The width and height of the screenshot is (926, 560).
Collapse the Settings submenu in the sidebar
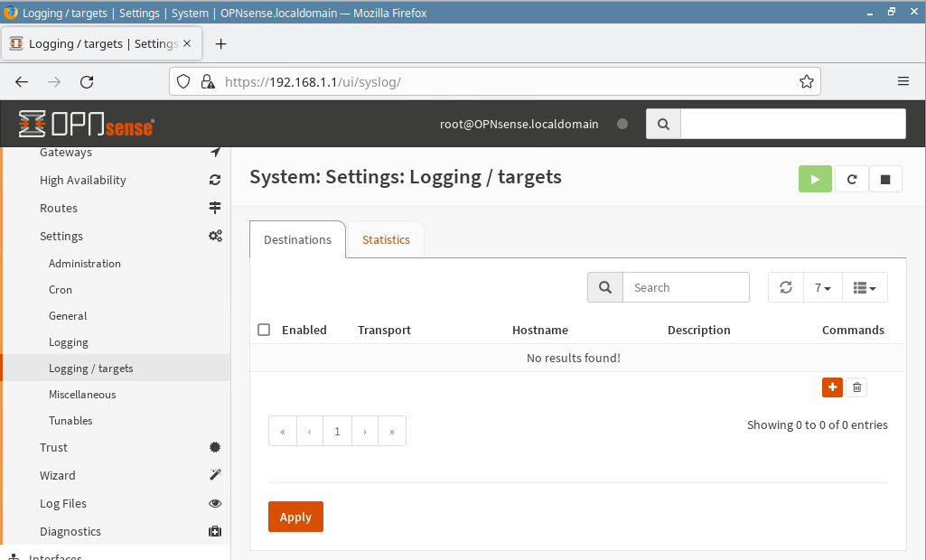coord(61,236)
